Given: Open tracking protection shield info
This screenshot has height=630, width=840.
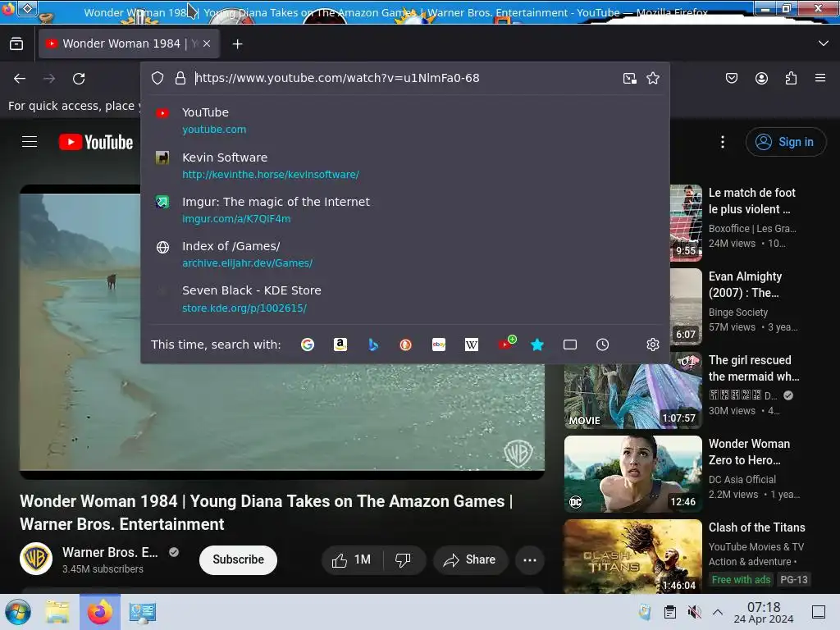Looking at the screenshot, I should 157,78.
